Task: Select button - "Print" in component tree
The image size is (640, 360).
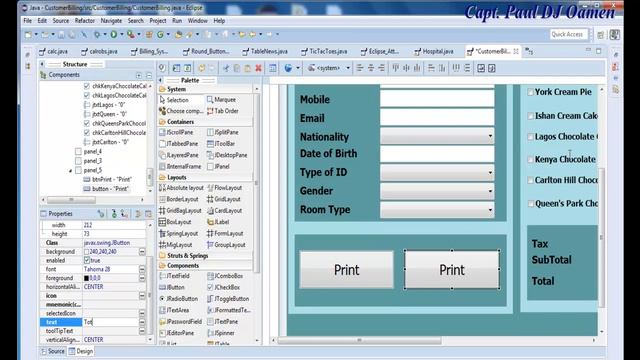Action: point(106,189)
